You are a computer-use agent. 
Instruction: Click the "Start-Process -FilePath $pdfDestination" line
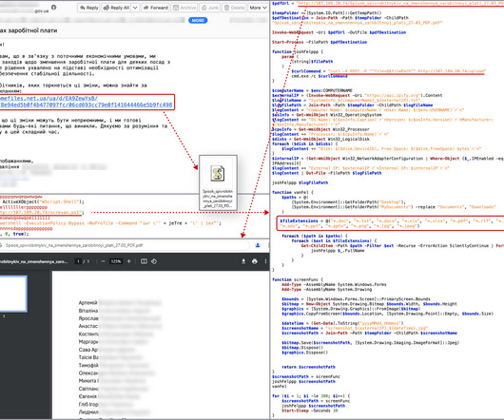tap(320, 42)
